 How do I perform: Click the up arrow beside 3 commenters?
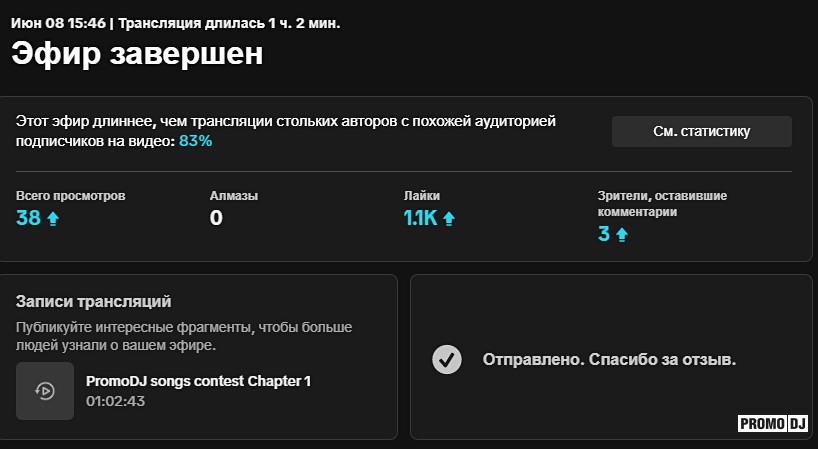(621, 235)
